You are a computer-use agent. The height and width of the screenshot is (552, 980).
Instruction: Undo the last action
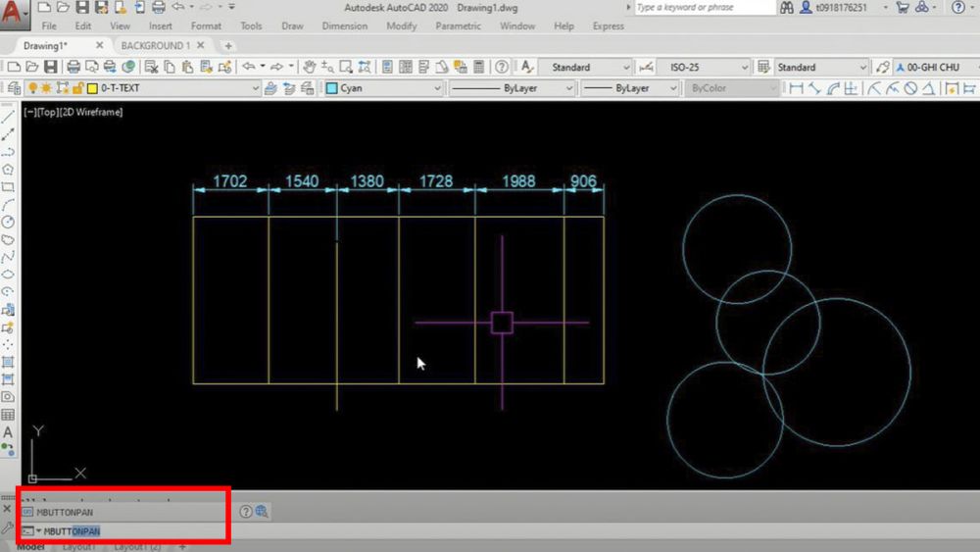tap(249, 67)
